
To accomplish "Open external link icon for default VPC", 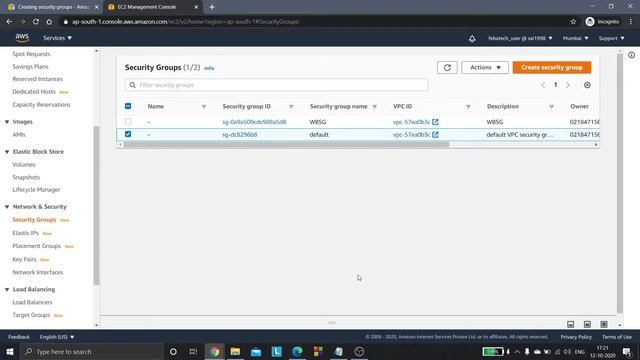I will click(436, 134).
